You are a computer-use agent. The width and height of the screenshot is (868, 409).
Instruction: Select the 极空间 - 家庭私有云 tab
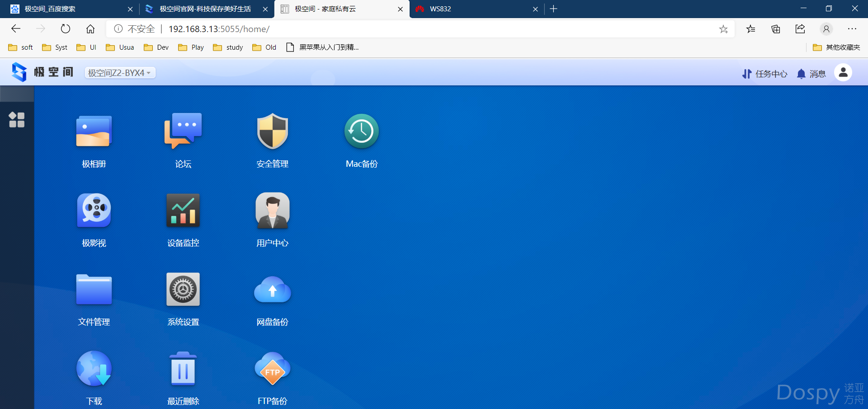tap(341, 9)
